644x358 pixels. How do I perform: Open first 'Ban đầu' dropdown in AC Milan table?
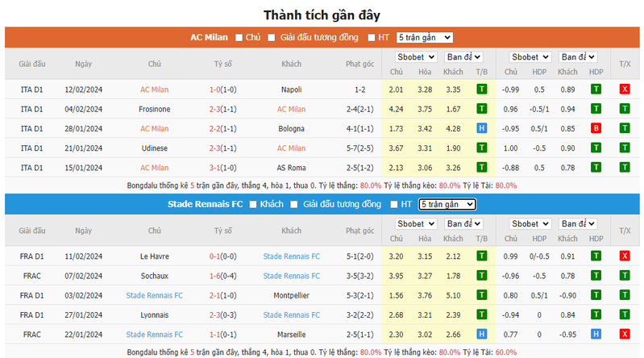463,57
